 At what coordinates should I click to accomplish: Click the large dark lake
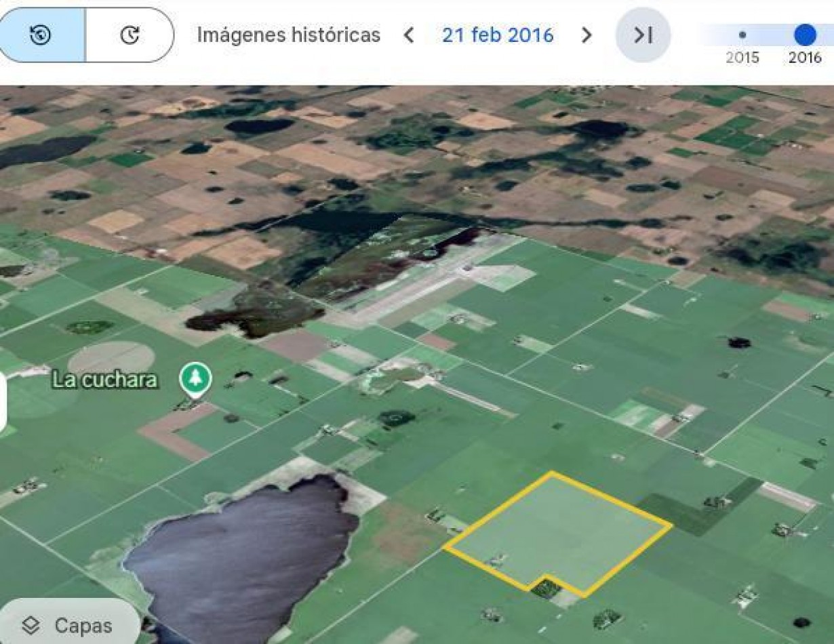pos(244,556)
